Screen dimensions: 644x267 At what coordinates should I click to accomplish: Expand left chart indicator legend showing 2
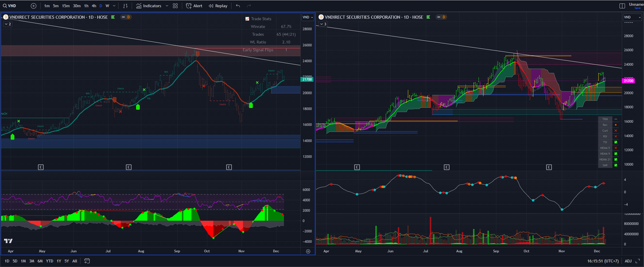pos(8,24)
